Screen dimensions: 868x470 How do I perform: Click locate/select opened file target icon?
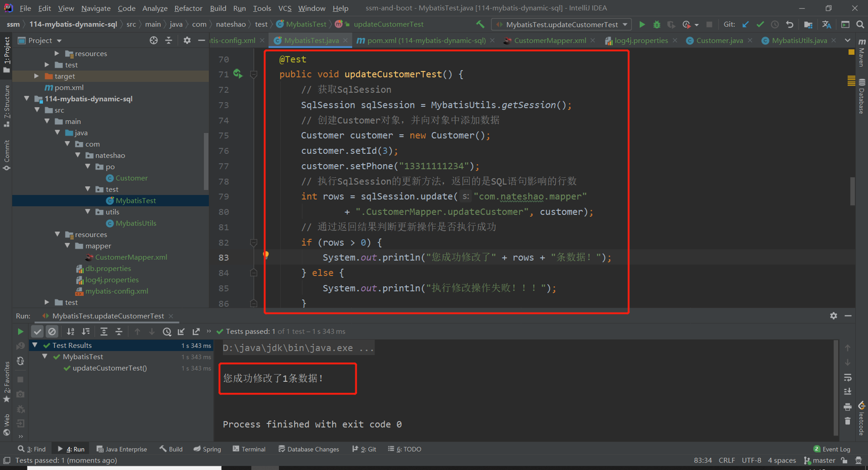[x=154, y=40]
